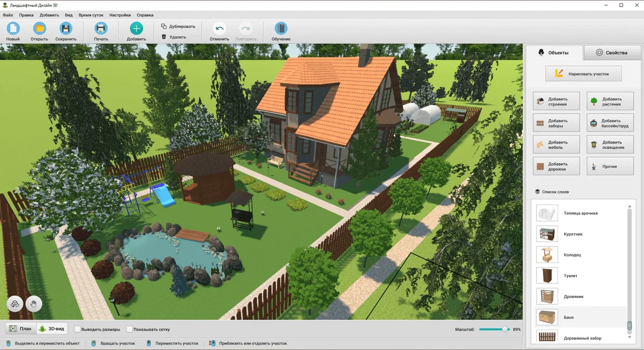Save the project with the Сохранить icon
644x350 pixels.
[x=65, y=29]
